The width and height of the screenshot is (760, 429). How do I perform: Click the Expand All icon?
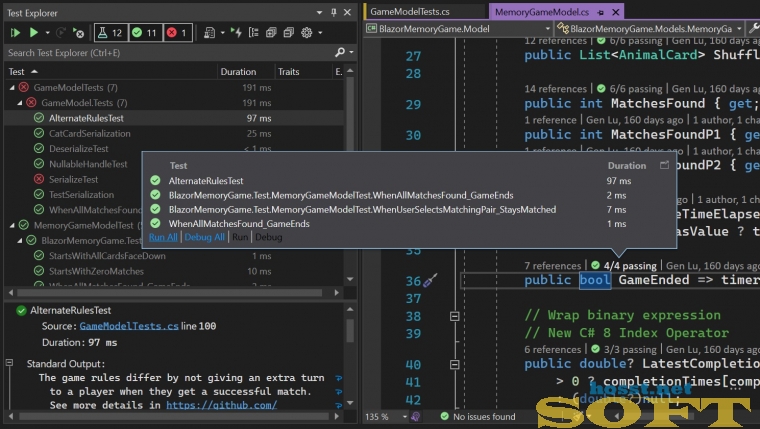coord(271,32)
